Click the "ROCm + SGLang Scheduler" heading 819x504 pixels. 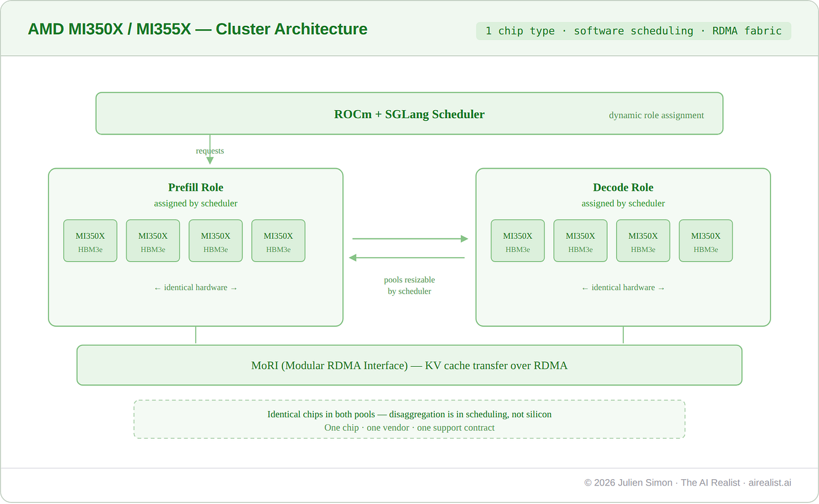[409, 114]
